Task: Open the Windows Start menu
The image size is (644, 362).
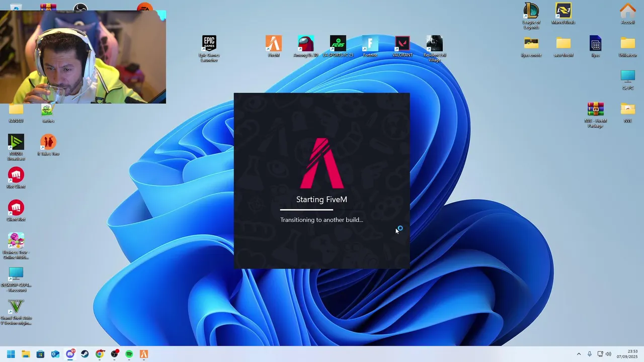Action: 11,354
